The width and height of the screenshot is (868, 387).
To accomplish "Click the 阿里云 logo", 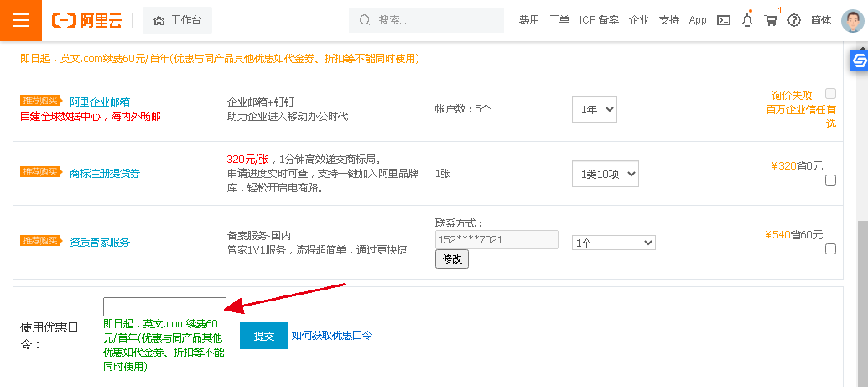I will (x=87, y=20).
